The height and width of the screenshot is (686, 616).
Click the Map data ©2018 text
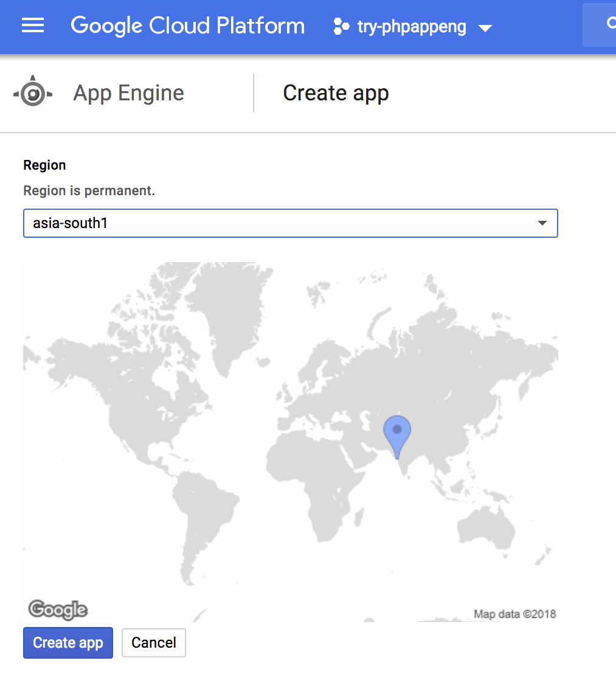(x=514, y=614)
